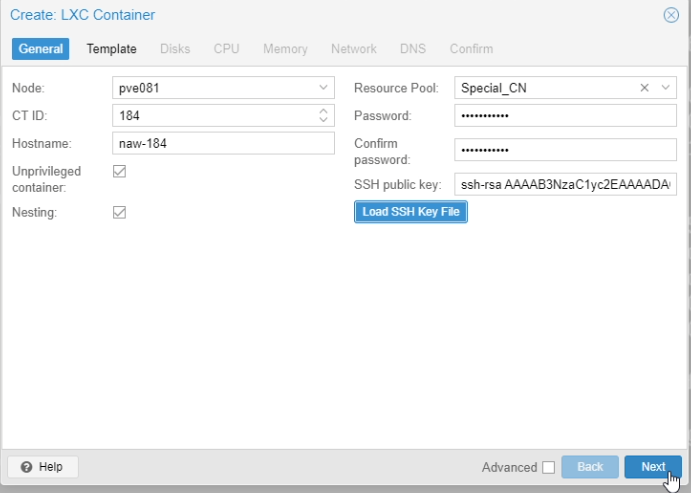Expand the Resource Pool dropdown
Screen dimensions: 691x493
(665, 88)
